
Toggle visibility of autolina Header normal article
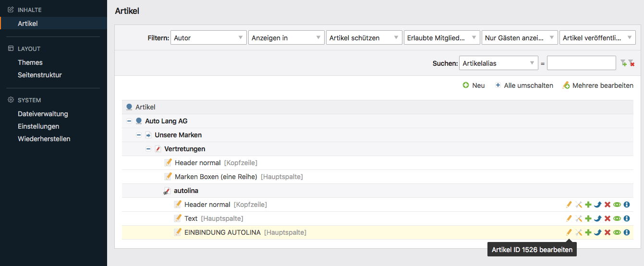coord(617,205)
